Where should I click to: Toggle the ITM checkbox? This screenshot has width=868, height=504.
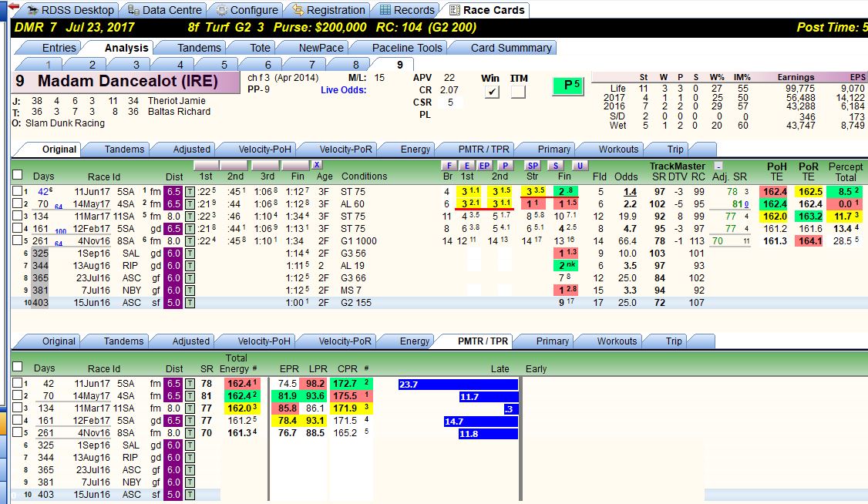518,92
